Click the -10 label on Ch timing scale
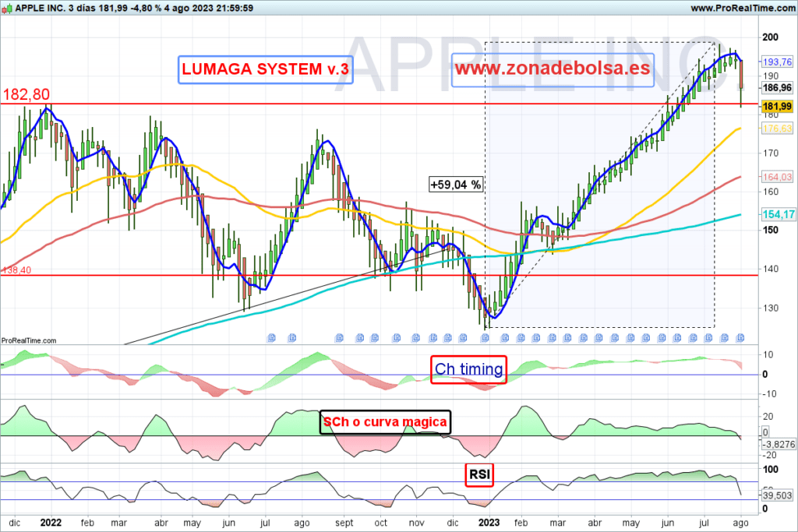The height and width of the screenshot is (532, 798). [768, 394]
